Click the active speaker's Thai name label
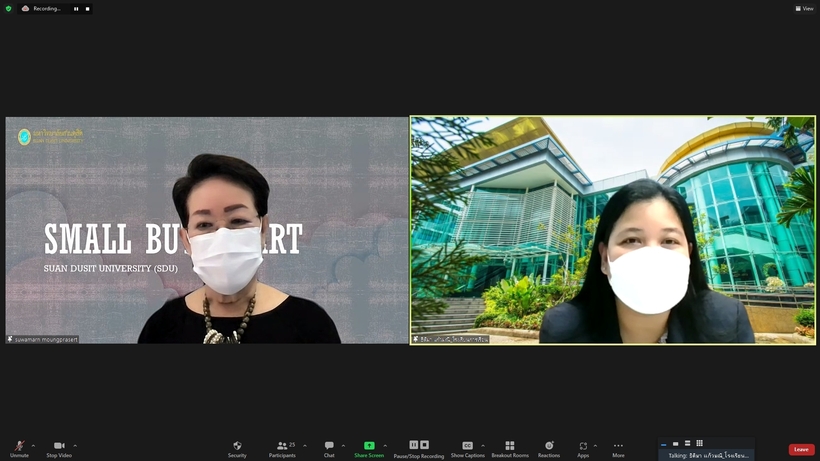This screenshot has width=820, height=461. tap(451, 339)
